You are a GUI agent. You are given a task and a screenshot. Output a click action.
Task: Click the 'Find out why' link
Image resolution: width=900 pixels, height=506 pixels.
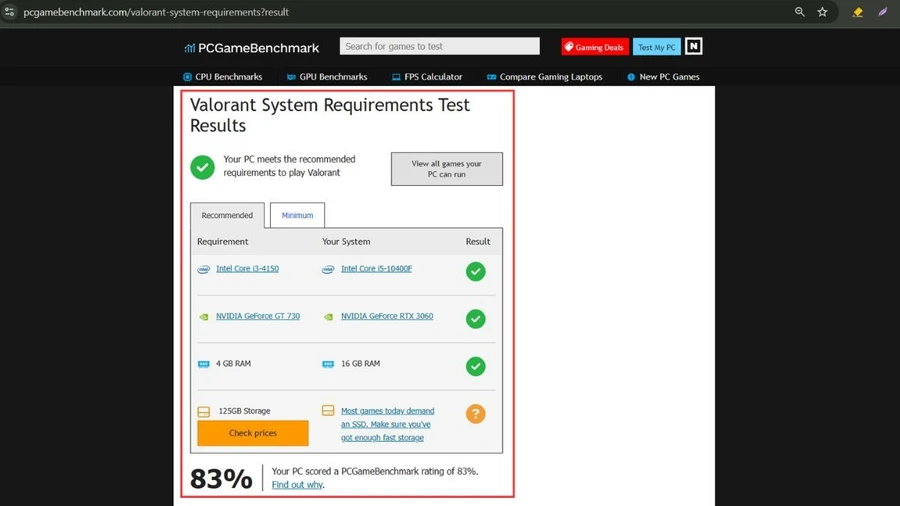[x=297, y=485]
